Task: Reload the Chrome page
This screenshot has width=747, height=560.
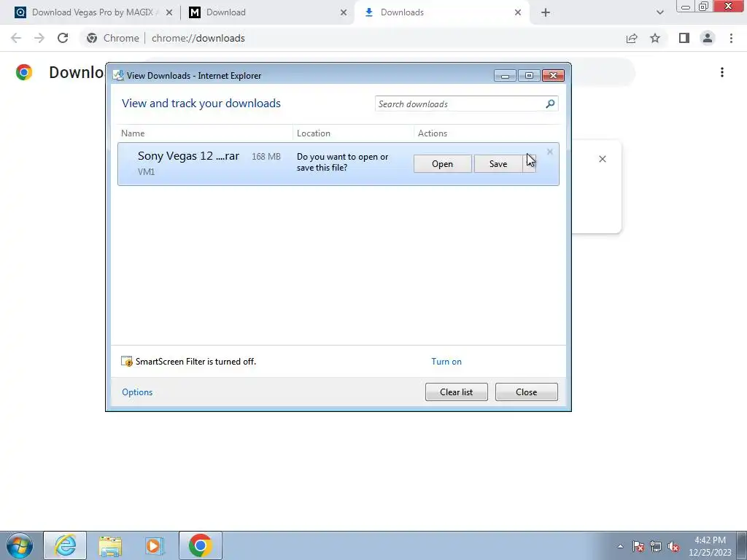Action: pos(63,38)
